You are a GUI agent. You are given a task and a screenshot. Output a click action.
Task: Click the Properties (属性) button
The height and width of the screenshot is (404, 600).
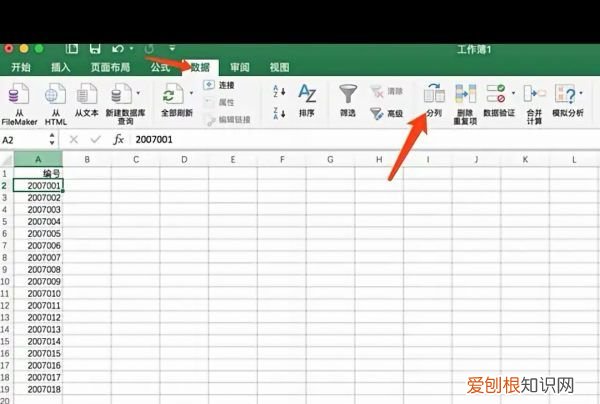coord(219,102)
